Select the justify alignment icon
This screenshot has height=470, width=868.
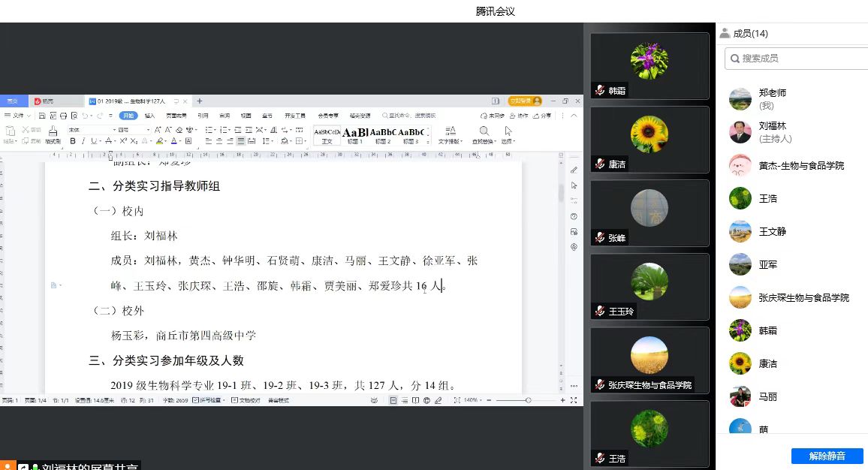pos(240,141)
